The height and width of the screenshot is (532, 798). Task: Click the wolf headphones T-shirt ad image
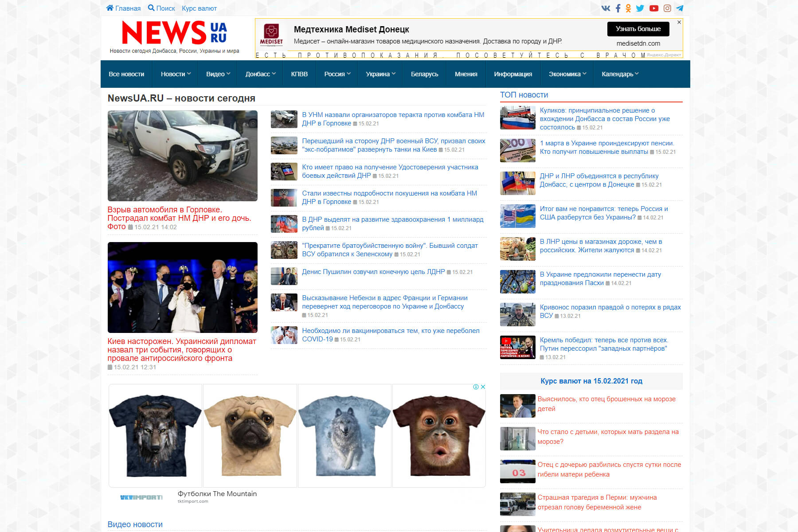[x=155, y=436]
